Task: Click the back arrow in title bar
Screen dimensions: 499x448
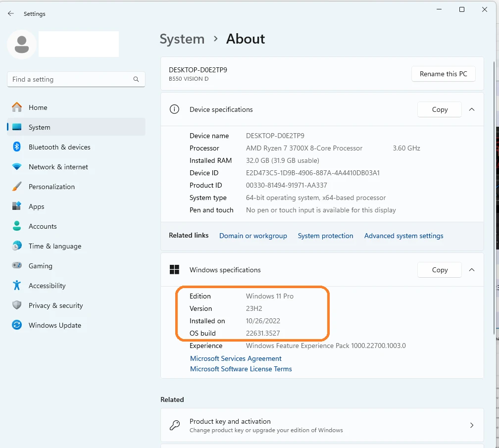Action: pos(11,14)
